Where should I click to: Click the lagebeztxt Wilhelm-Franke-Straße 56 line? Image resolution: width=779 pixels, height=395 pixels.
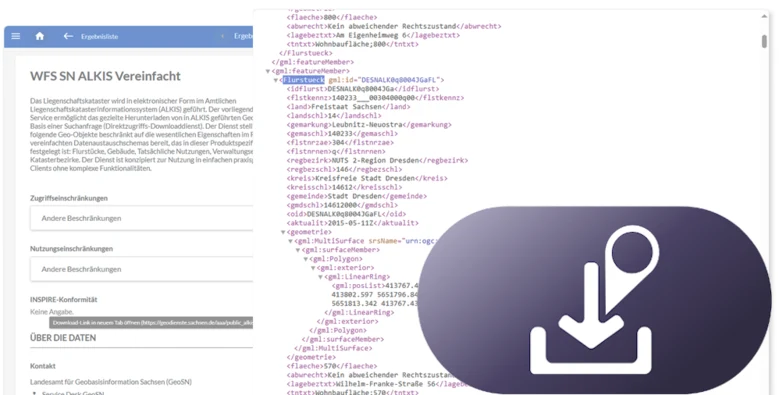[378, 384]
